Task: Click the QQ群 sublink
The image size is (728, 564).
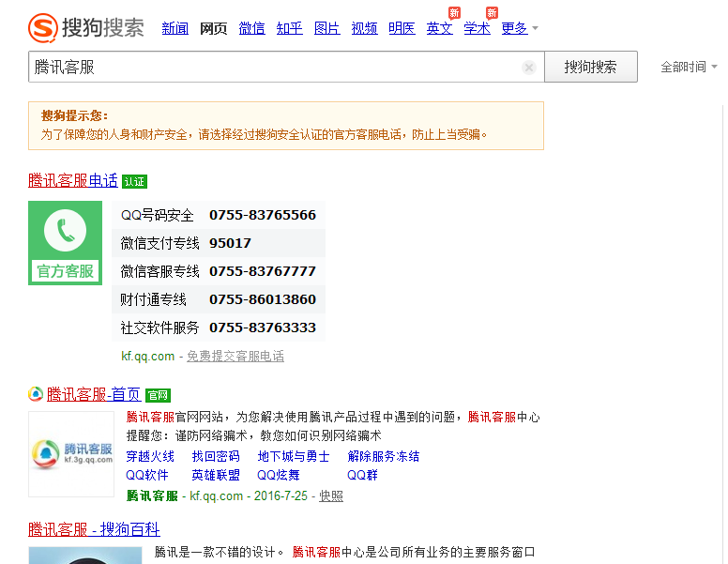Action: [x=363, y=475]
